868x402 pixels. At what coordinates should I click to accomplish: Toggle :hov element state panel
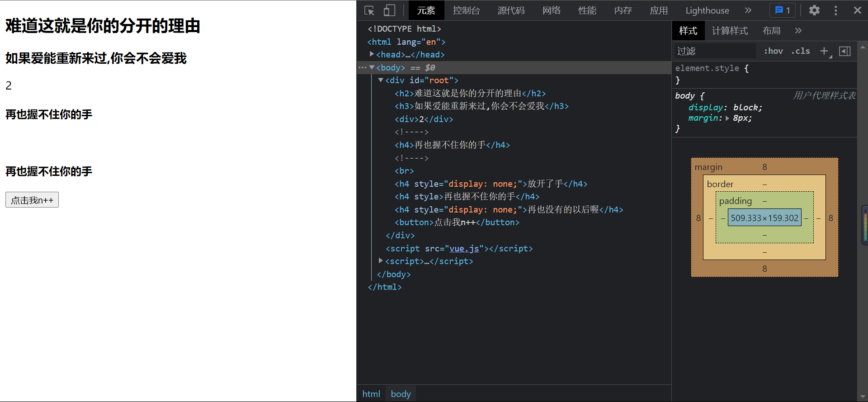pyautogui.click(x=773, y=51)
